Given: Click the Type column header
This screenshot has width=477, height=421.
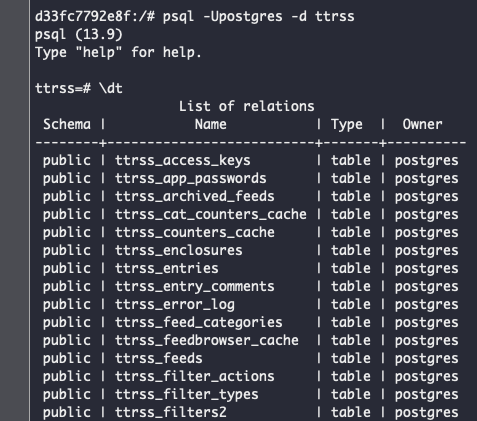Looking at the screenshot, I should tap(347, 125).
